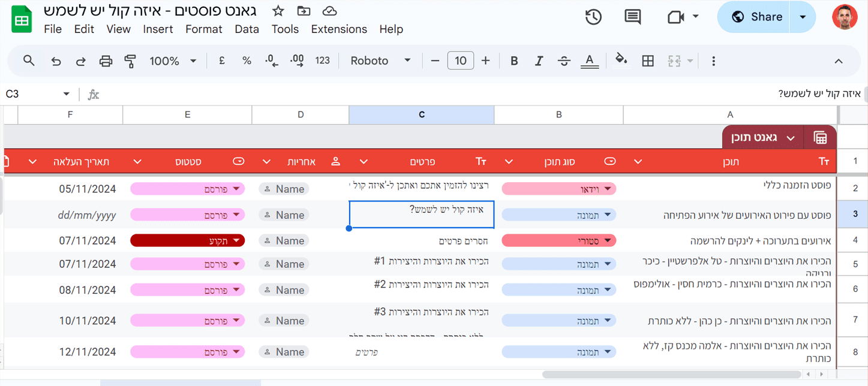
Task: Select the 05/11/2024 date cell
Action: pos(70,189)
